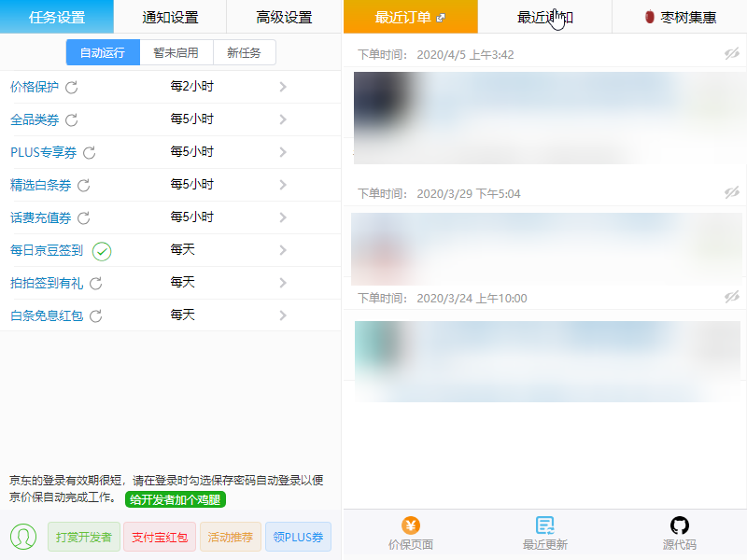The width and height of the screenshot is (747, 560).
Task: Expand the 价格保护 row chevron
Action: click(283, 87)
